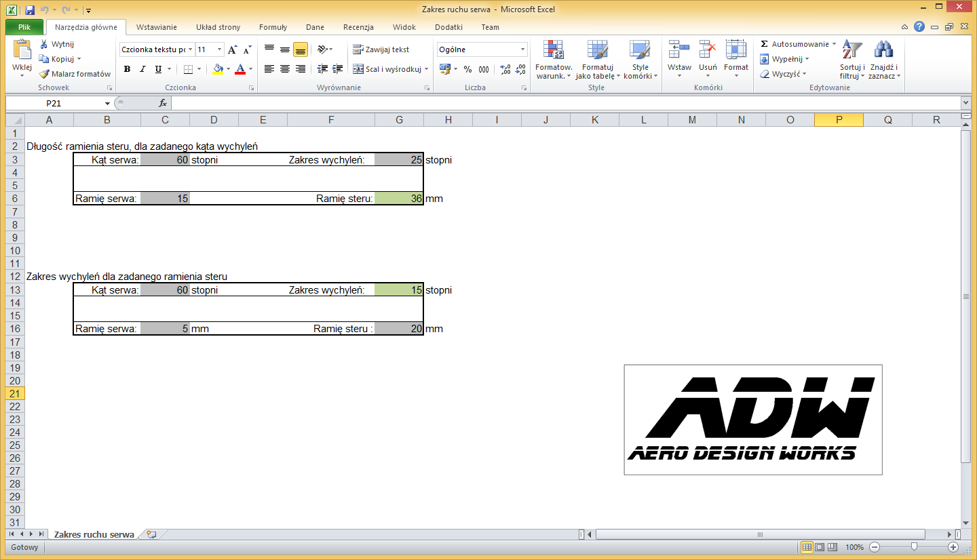This screenshot has height=560, width=977.
Task: Click the Autosumowanie sigma icon
Action: [x=765, y=44]
